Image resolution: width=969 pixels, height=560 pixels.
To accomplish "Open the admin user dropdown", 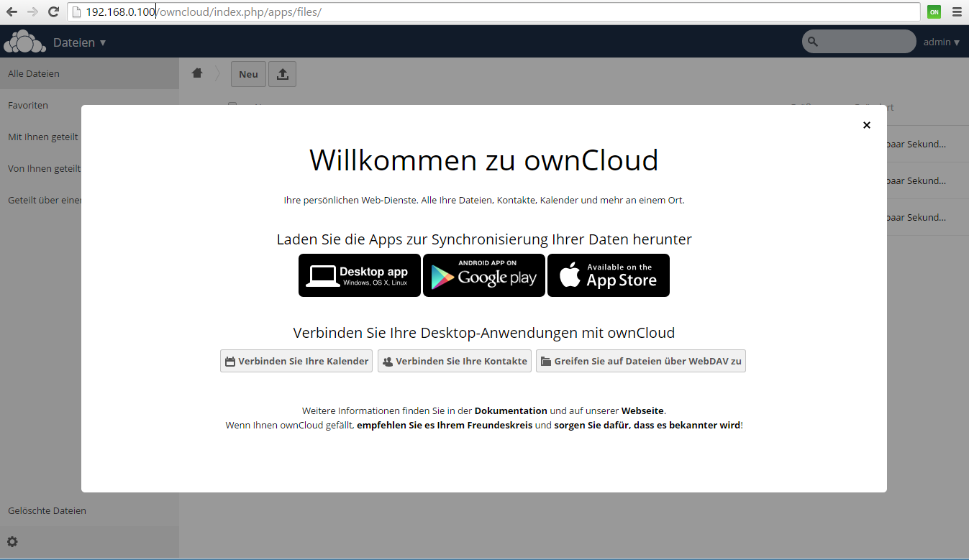I will [x=942, y=42].
